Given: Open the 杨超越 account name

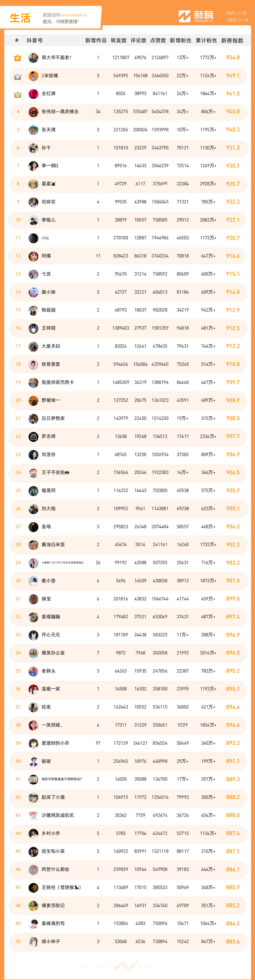Looking at the screenshot, I should 48,310.
